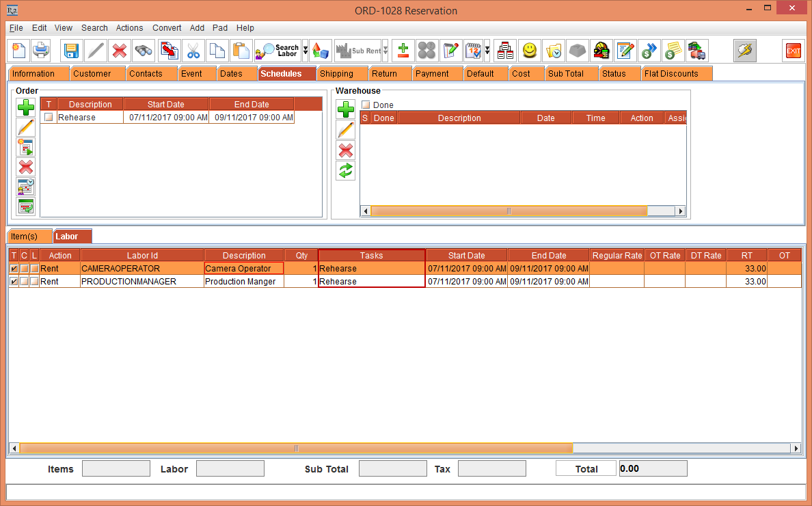
Task: Click the order Start Date column header
Action: [x=165, y=104]
